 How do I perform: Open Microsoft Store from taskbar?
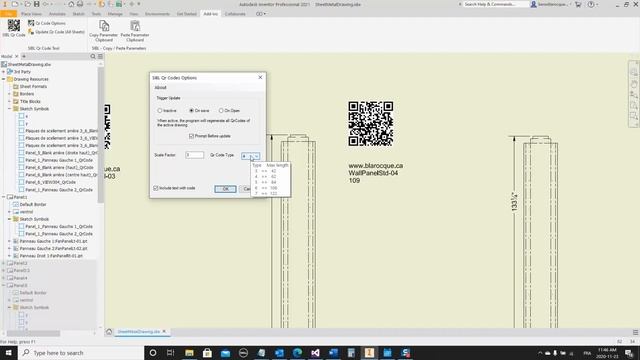click(207, 353)
